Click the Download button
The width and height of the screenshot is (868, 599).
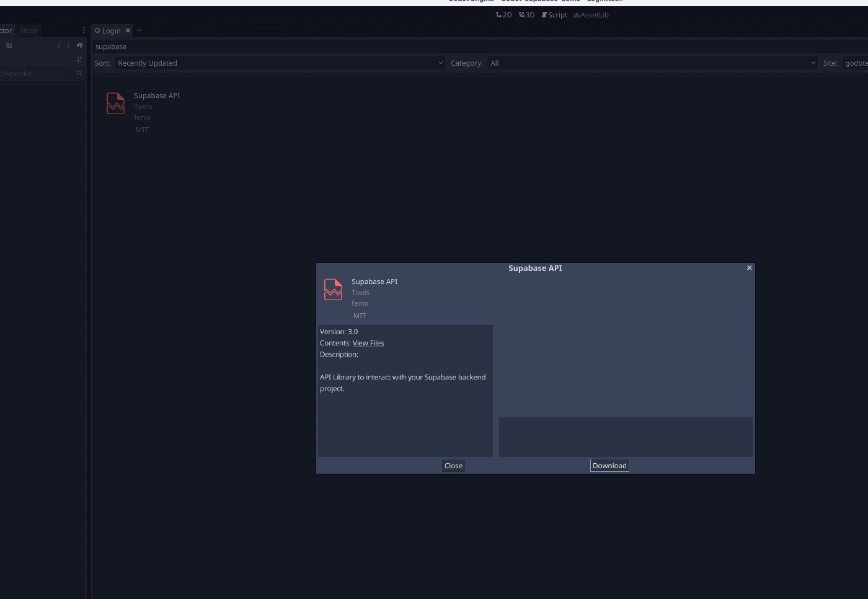point(609,466)
